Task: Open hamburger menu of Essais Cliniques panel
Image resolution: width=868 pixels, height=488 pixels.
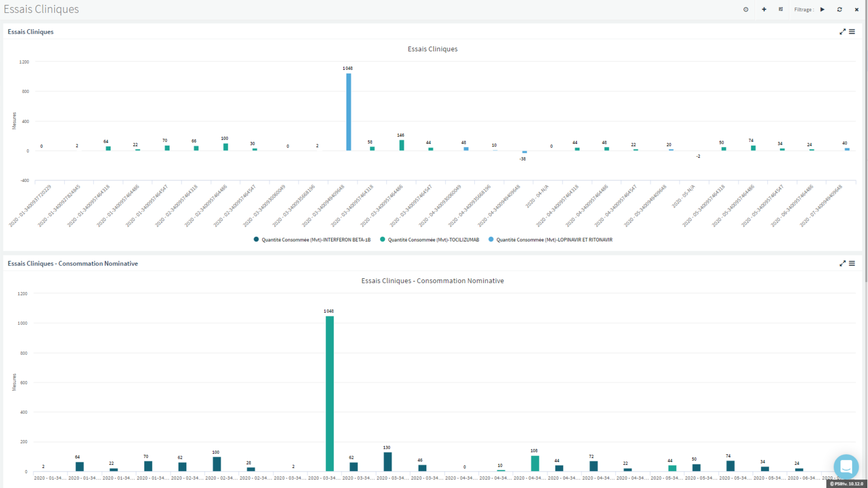Action: (852, 32)
